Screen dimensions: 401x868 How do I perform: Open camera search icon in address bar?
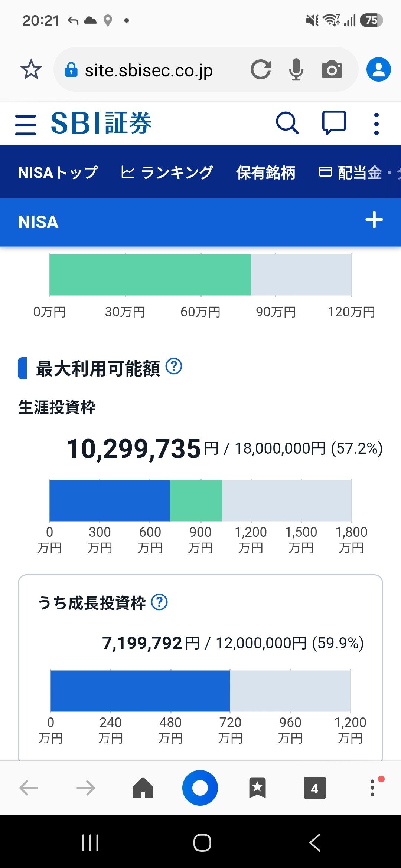coord(332,70)
